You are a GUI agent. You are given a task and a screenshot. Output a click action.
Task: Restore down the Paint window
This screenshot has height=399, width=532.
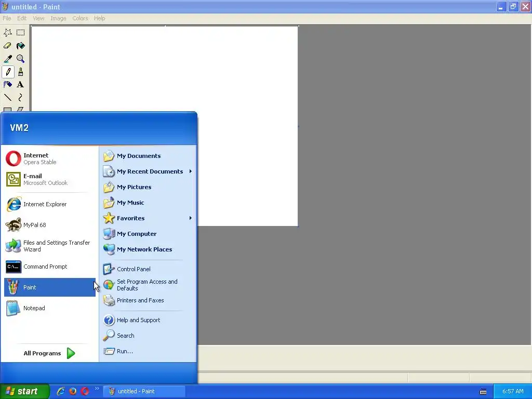click(x=513, y=7)
